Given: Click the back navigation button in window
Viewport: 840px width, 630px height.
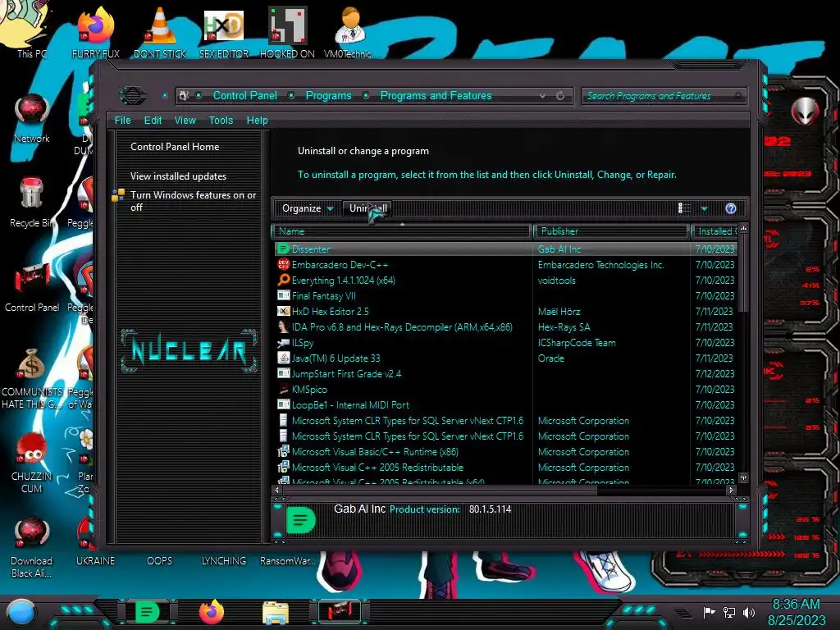Looking at the screenshot, I should click(x=132, y=96).
